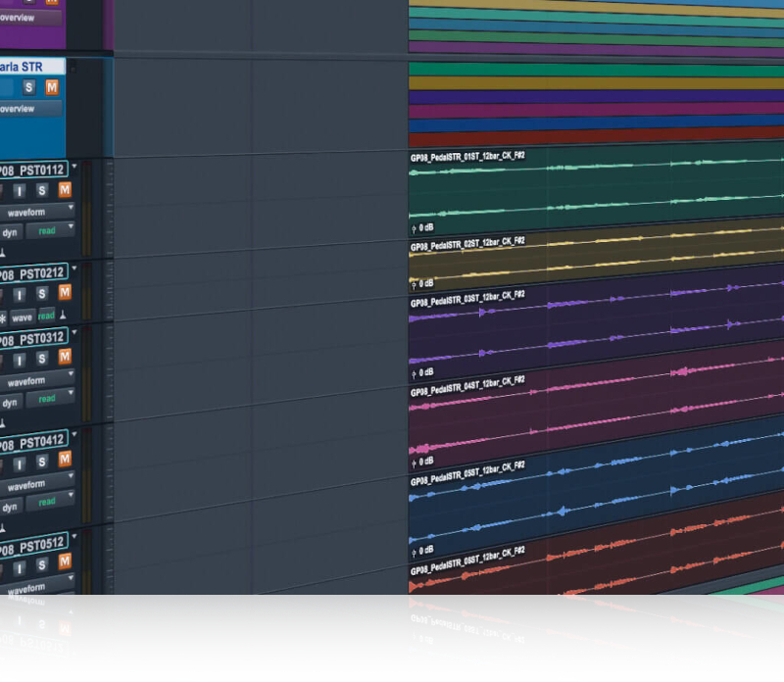Click PST0112 track level meter

click(x=86, y=209)
